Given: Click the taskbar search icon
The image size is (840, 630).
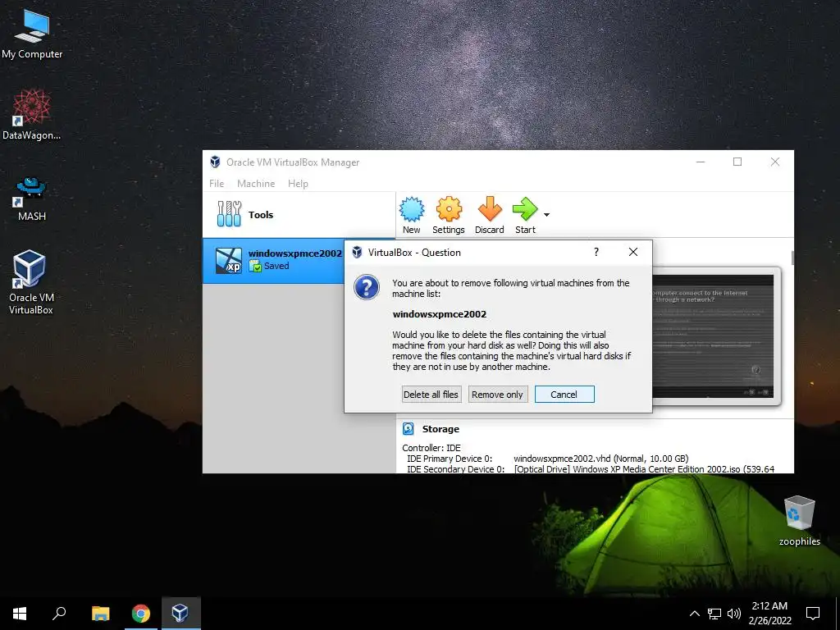Looking at the screenshot, I should [x=59, y=614].
